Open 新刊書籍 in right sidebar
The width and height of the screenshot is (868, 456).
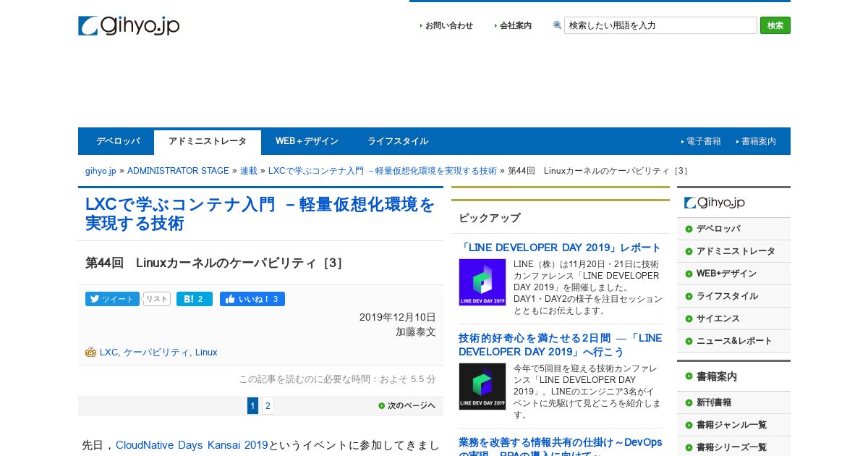733,402
